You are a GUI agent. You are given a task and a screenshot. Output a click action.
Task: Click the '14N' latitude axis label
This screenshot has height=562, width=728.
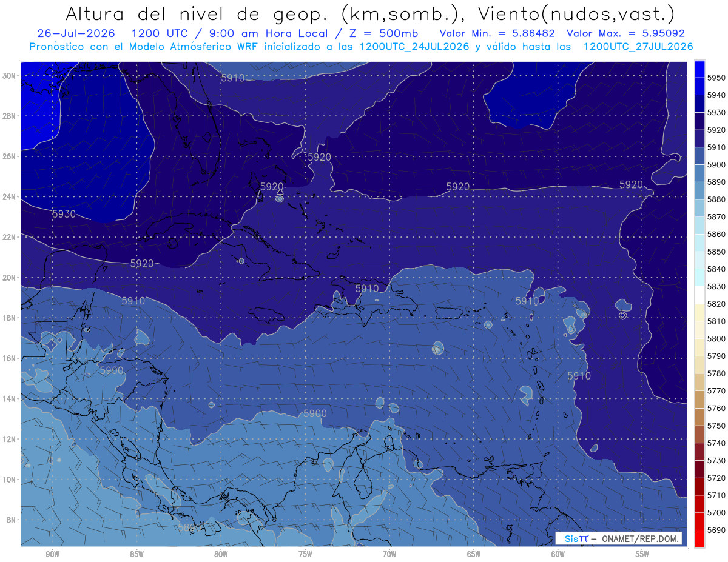pos(10,399)
